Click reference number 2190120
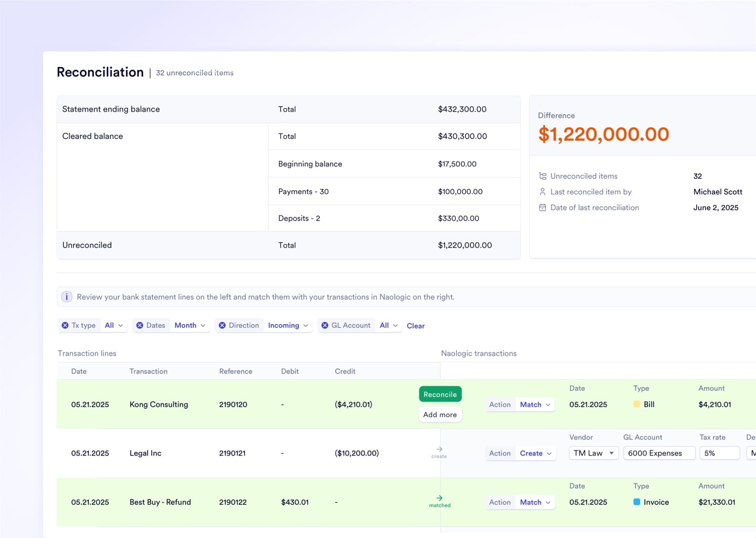This screenshot has height=538, width=756. 233,405
